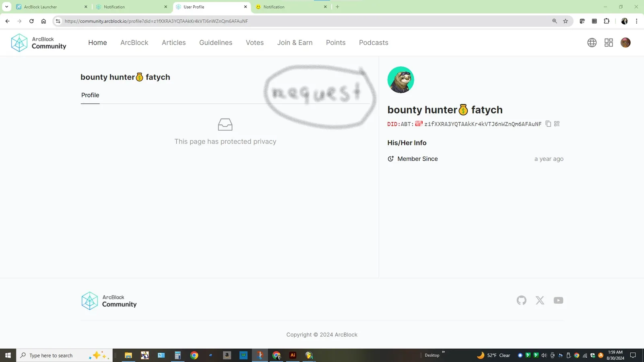
Task: Launch Adobe Illustrator from taskbar
Action: [x=293, y=355]
